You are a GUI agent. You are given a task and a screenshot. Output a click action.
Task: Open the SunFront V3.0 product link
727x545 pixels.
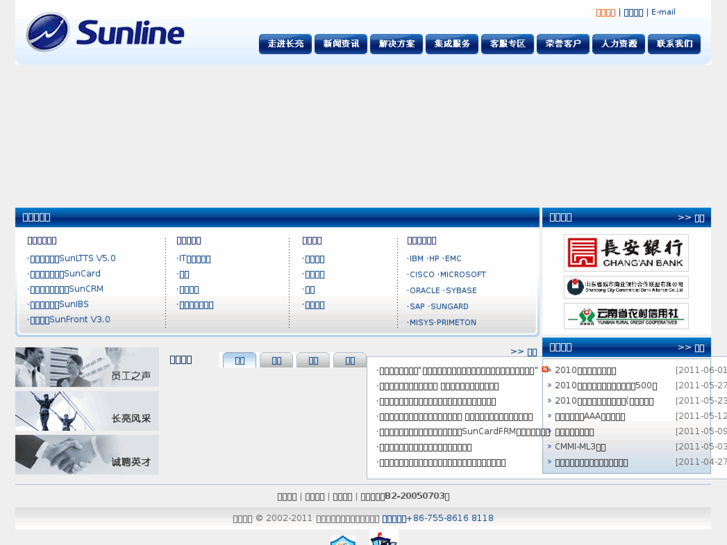(x=70, y=320)
